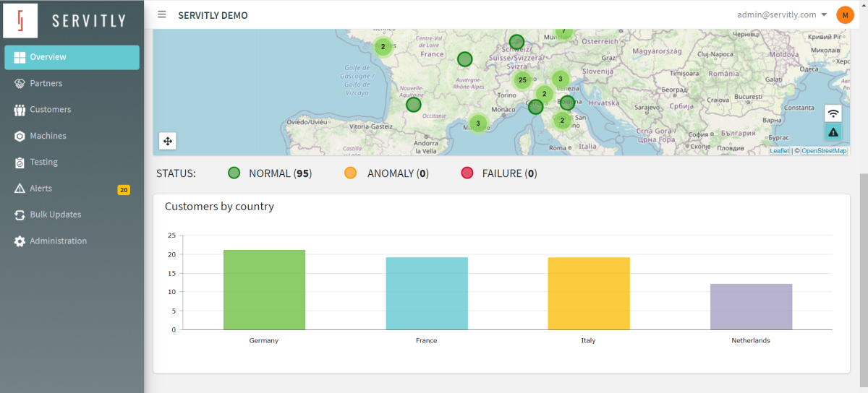Click the orange user avatar M
This screenshot has width=868, height=393.
845,14
